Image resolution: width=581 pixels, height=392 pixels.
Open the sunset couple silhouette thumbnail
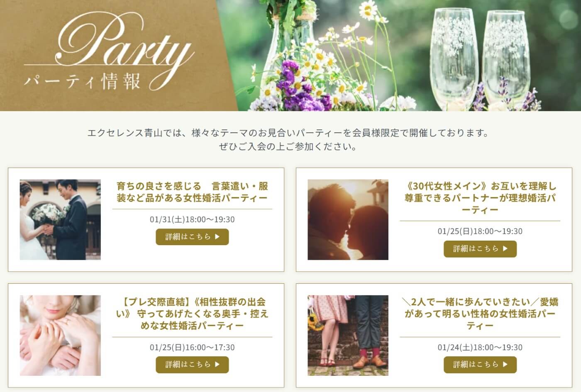coord(348,219)
